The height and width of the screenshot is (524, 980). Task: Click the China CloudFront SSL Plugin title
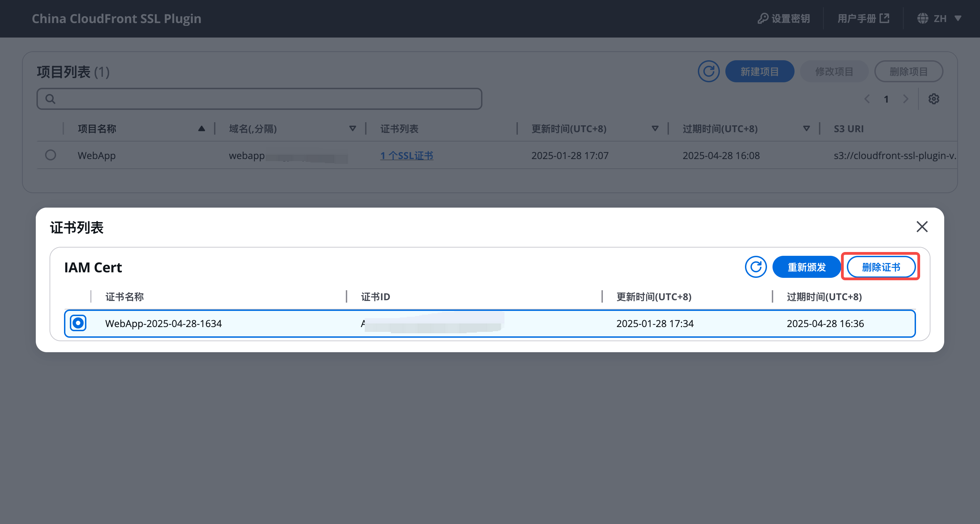(116, 18)
